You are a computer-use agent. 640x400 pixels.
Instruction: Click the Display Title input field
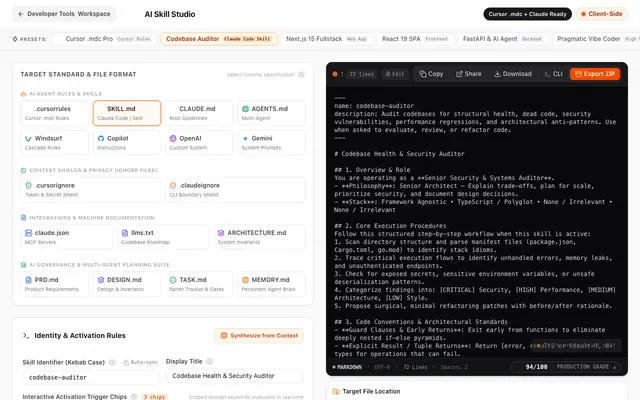pyautogui.click(x=235, y=376)
